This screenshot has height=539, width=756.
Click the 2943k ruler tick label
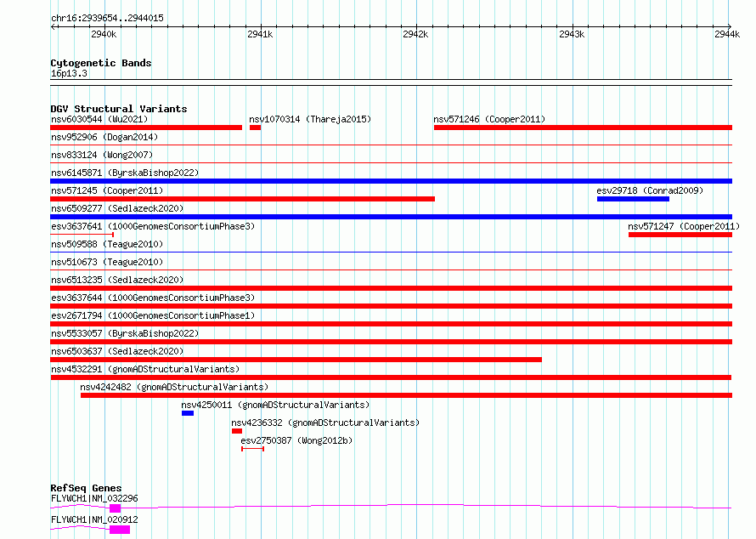pyautogui.click(x=572, y=34)
